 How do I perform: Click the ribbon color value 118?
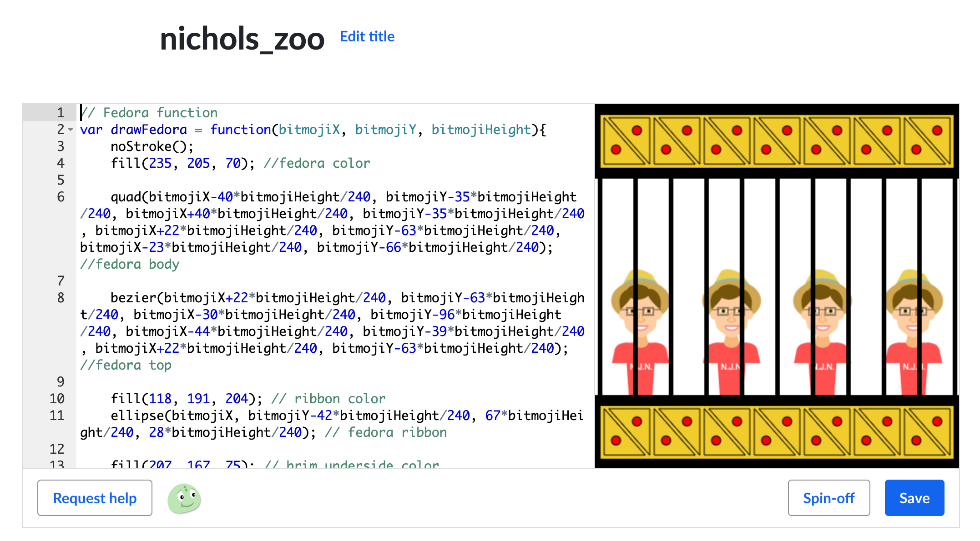160,399
